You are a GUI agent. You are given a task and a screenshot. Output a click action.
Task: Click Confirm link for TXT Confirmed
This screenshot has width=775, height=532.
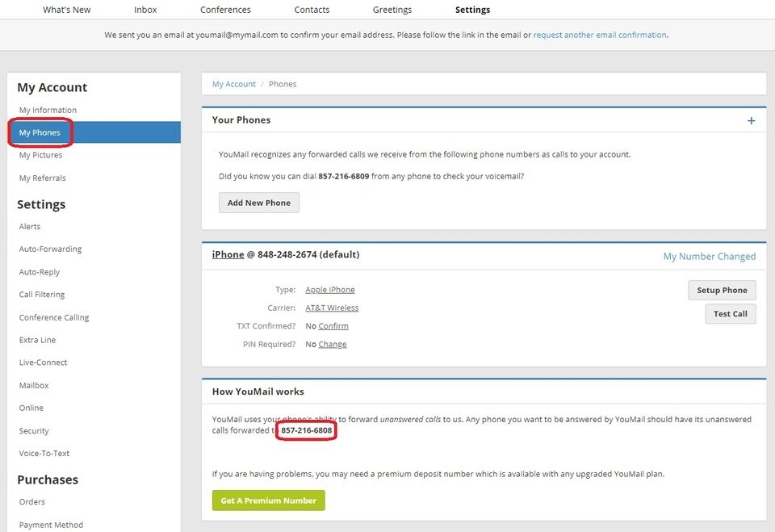(333, 326)
